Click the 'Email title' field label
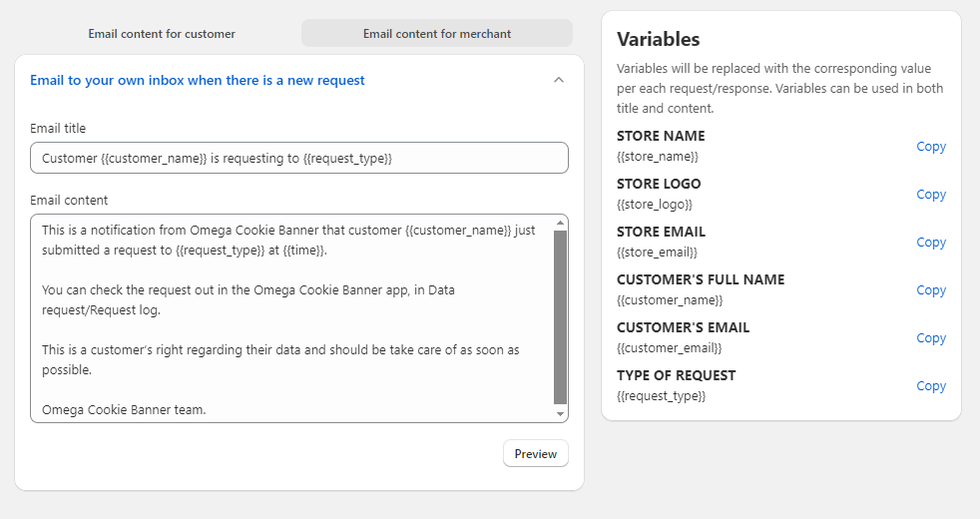 pyautogui.click(x=58, y=129)
